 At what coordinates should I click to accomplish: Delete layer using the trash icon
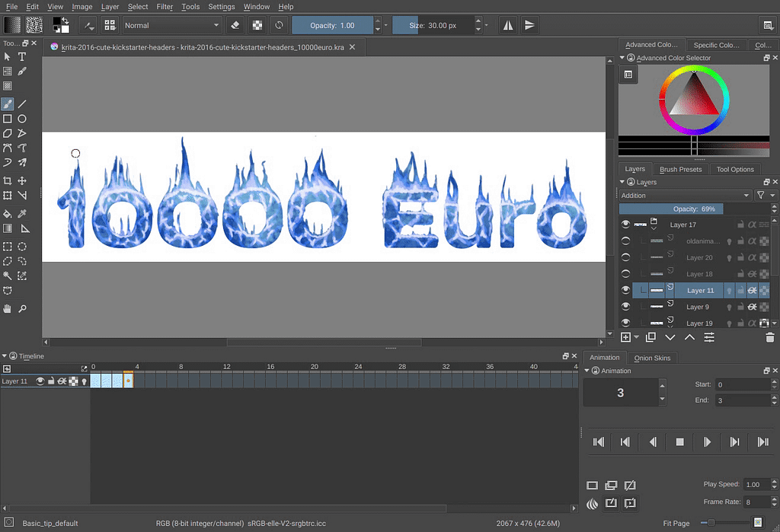point(769,337)
